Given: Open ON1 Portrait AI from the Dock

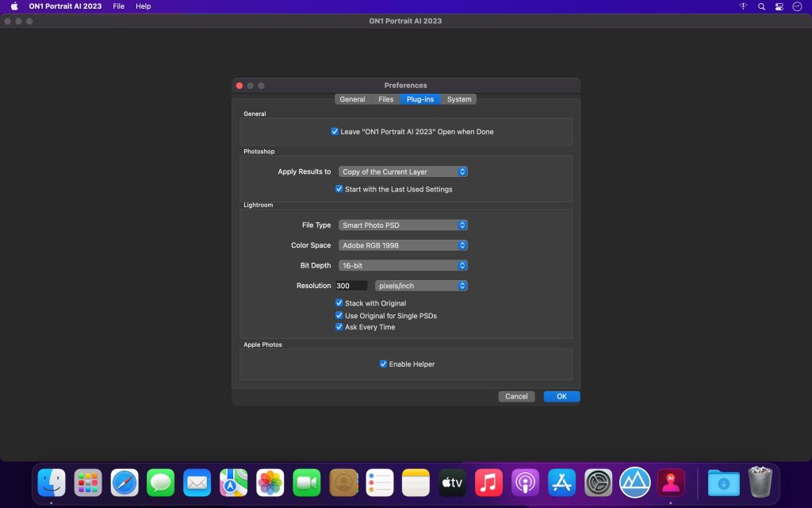Looking at the screenshot, I should 670,482.
